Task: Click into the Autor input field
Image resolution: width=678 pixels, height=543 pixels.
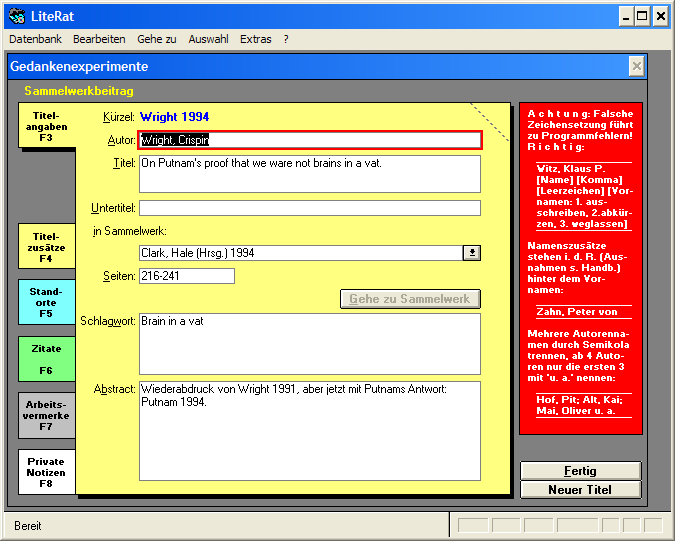Action: point(310,140)
